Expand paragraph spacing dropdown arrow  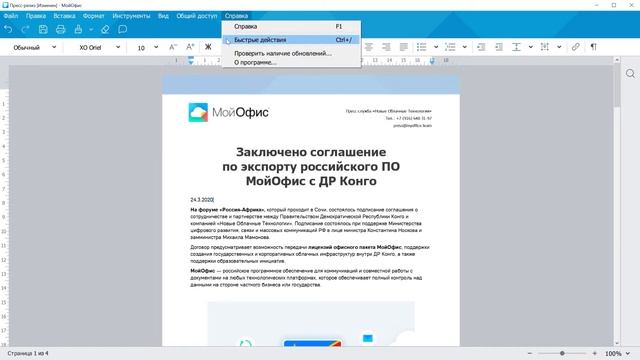pos(559,47)
